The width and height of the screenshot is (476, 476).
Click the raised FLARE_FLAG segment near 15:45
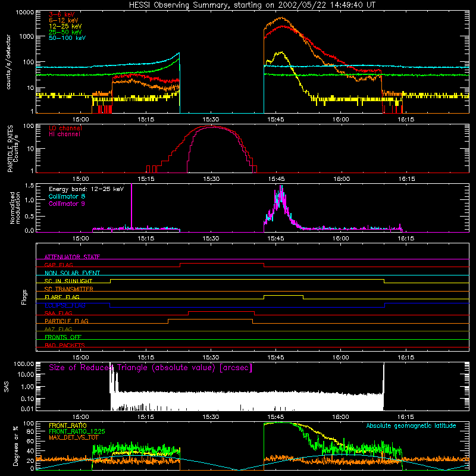click(284, 295)
